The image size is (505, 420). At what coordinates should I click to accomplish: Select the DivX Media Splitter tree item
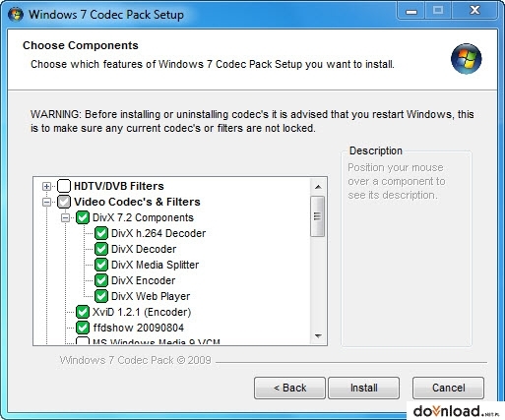[x=155, y=265]
